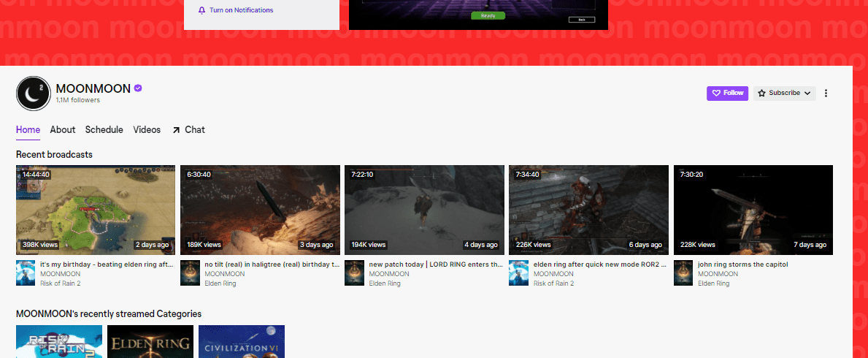Open the three-dot channel options menu
Viewport: 868px width, 358px height.
point(826,93)
